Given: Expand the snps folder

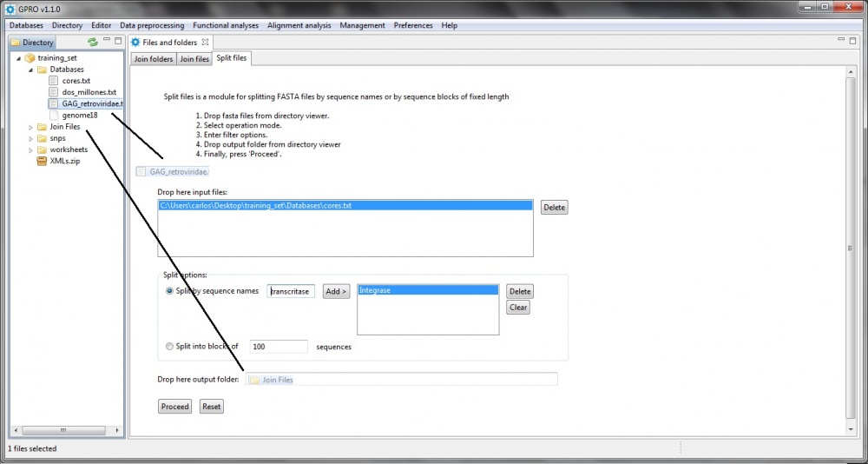Looking at the screenshot, I should pos(30,138).
